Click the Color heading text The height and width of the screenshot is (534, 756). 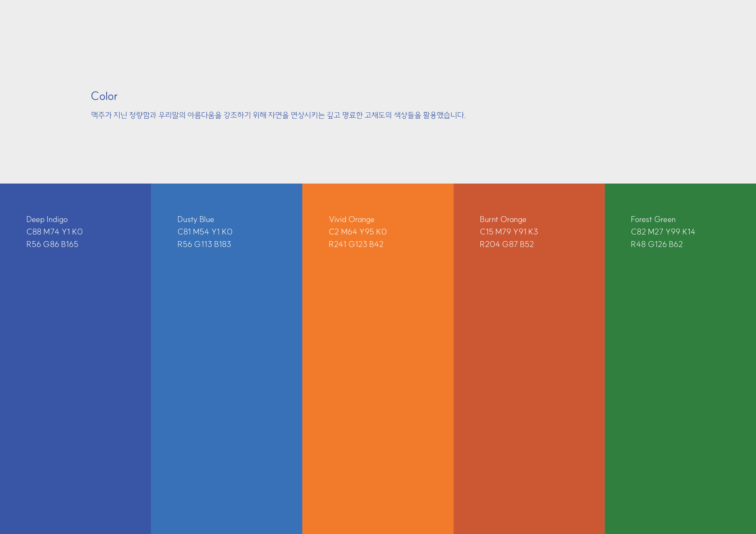tap(104, 96)
